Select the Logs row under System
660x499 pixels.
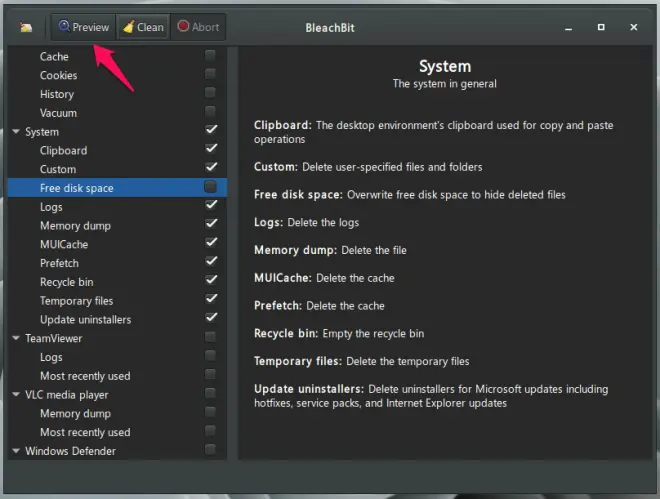pyautogui.click(x=117, y=207)
